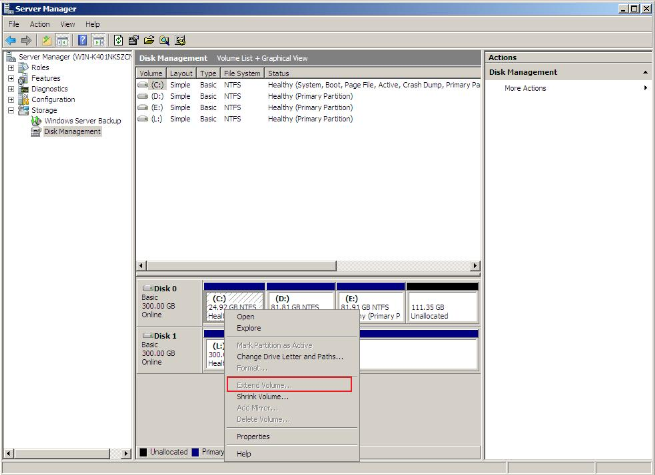Click the Features node icon

pyautogui.click(x=23, y=78)
